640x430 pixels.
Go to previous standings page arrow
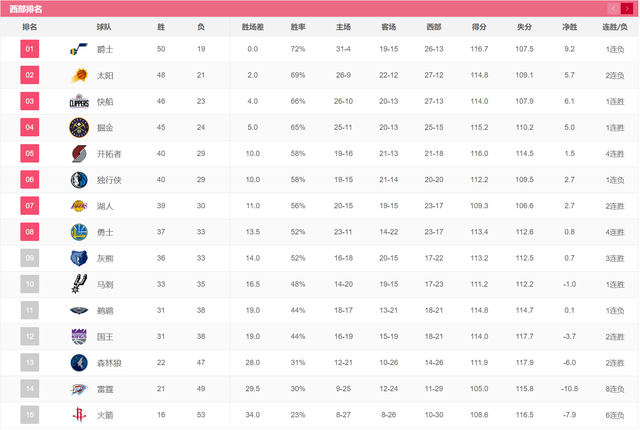pyautogui.click(x=613, y=9)
